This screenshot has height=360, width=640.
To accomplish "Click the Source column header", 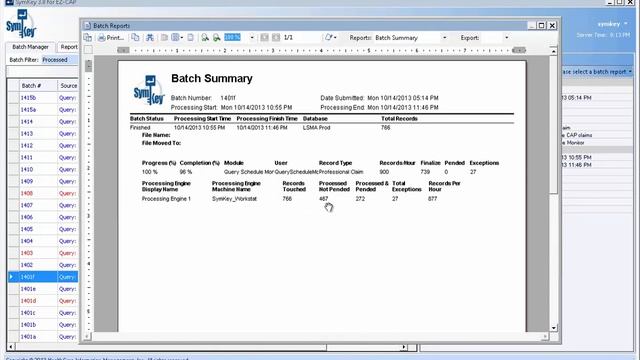I will tap(68, 86).
